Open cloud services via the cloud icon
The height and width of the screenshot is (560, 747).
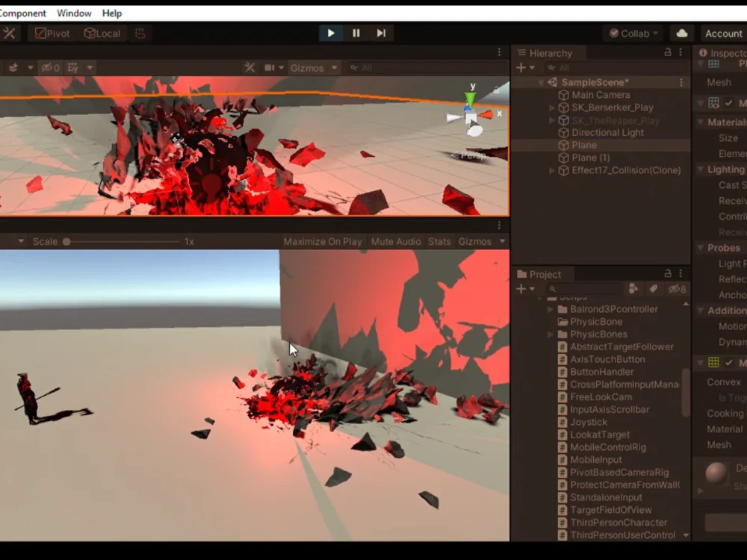click(x=682, y=34)
